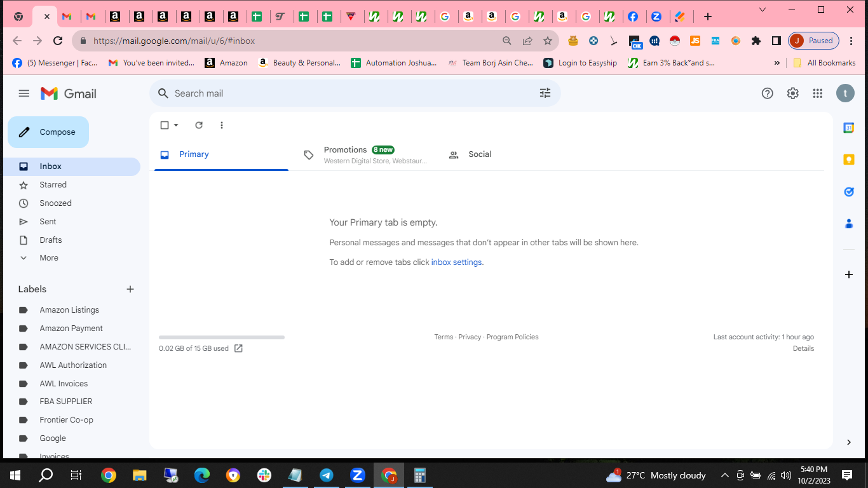The height and width of the screenshot is (488, 868).
Task: Click the Paused profile button
Action: pos(813,41)
